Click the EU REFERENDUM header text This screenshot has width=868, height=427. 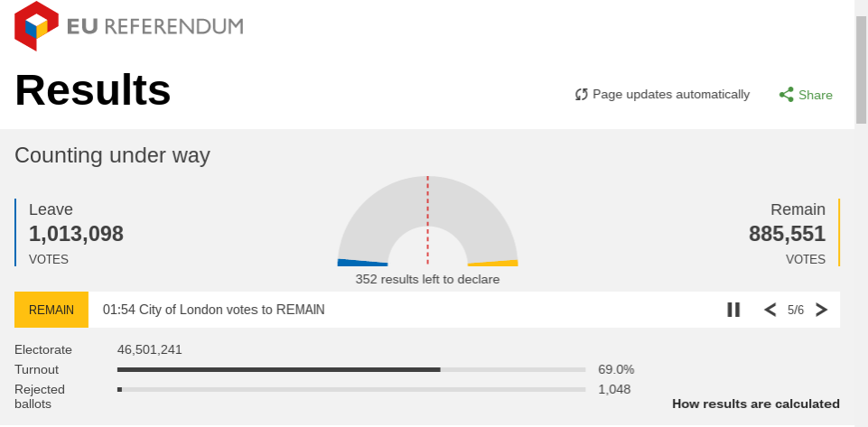pyautogui.click(x=155, y=26)
